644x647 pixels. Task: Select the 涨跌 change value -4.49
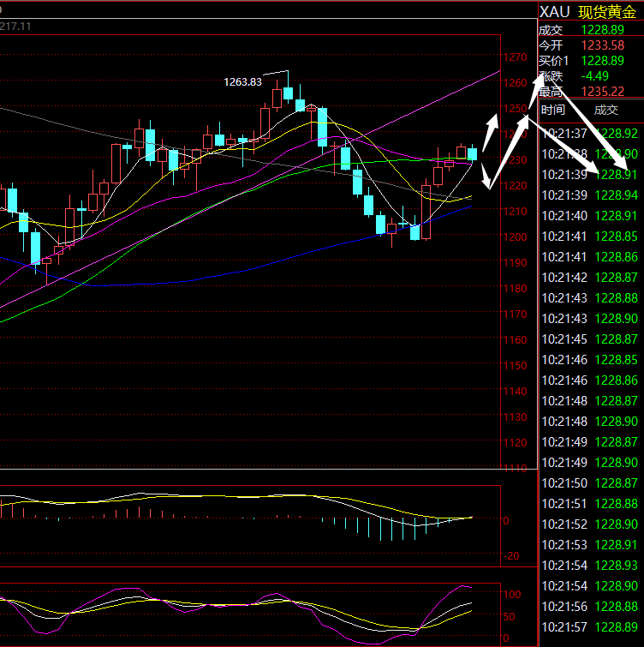594,76
